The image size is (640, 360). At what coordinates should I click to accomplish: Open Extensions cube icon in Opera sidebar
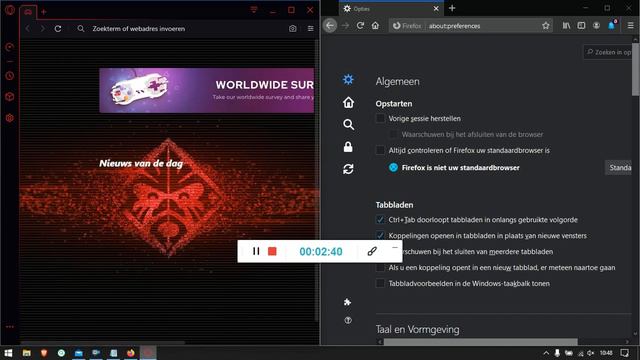click(10, 97)
